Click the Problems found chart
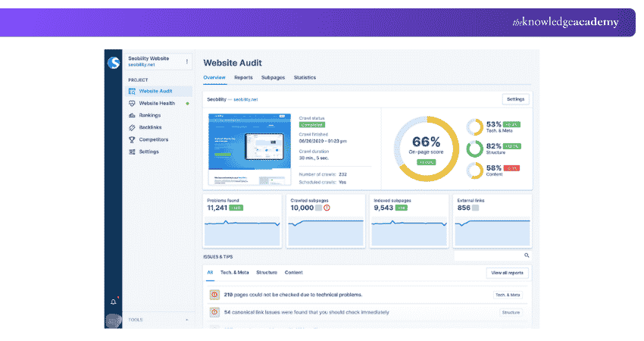644x341 pixels. (x=242, y=233)
